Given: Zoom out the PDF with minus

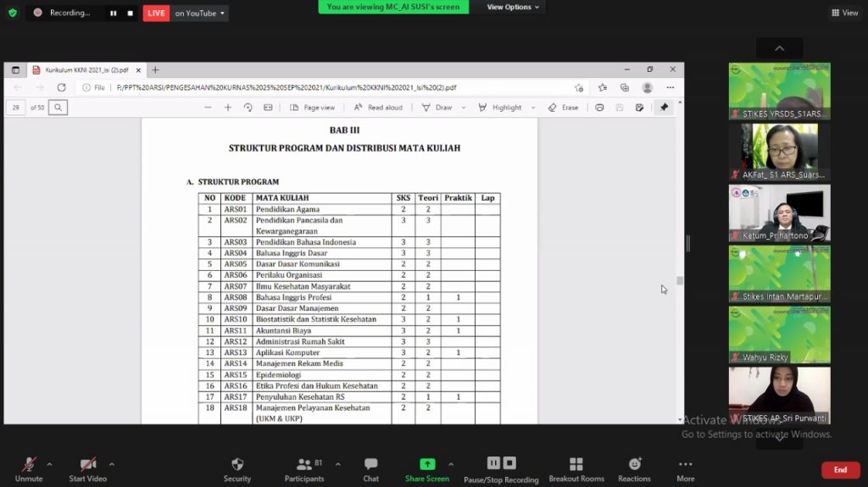Looking at the screenshot, I should pos(209,108).
